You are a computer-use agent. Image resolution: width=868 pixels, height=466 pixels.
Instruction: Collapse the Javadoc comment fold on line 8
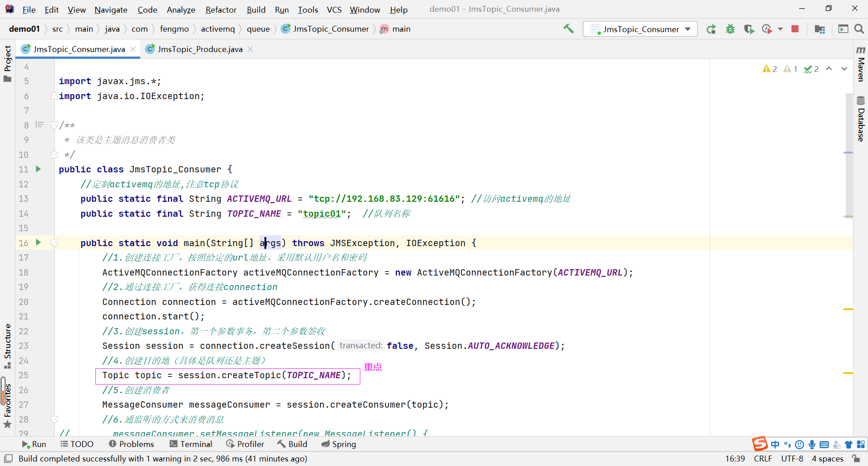tap(54, 125)
